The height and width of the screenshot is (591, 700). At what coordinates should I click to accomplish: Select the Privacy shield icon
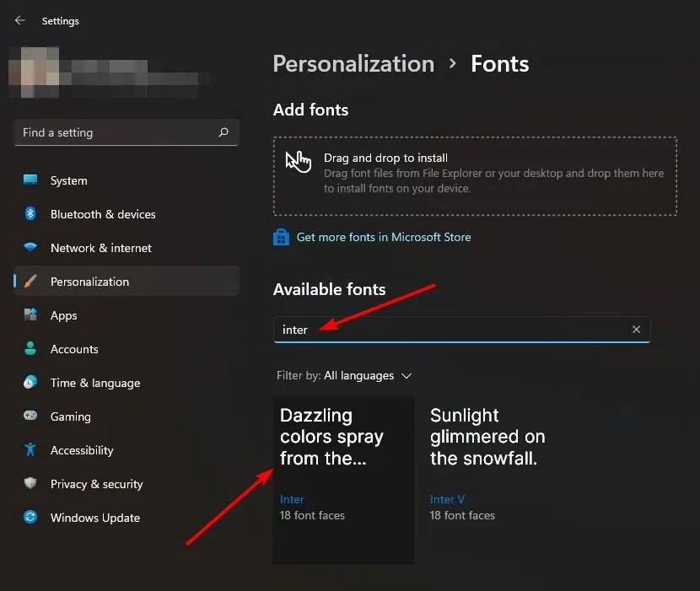[x=30, y=483]
